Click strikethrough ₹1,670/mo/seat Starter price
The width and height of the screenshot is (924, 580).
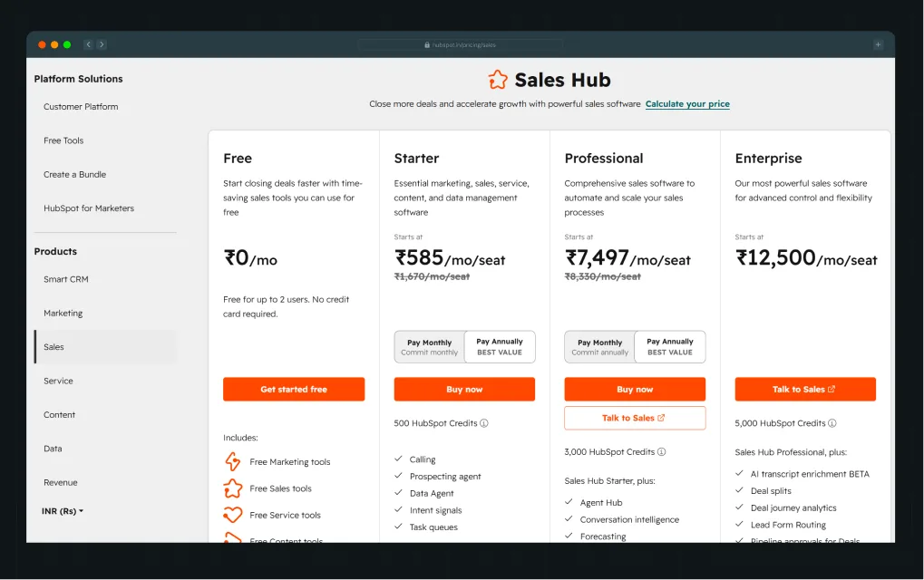(x=432, y=276)
